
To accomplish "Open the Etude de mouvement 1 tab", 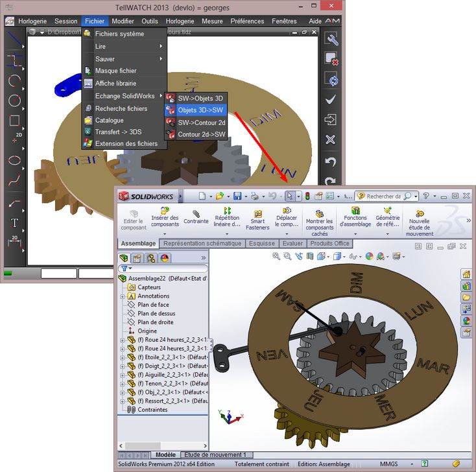I will click(x=216, y=455).
